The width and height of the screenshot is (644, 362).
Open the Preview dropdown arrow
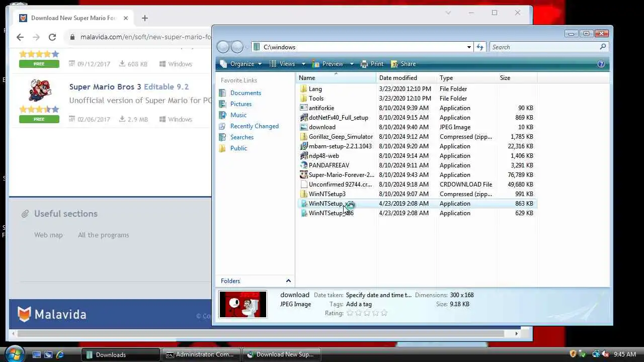point(351,64)
